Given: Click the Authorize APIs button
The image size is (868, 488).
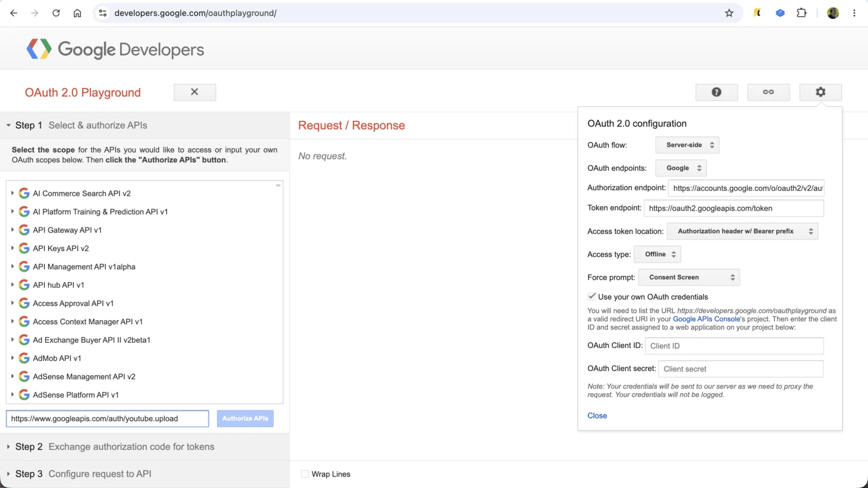Looking at the screenshot, I should tap(245, 419).
